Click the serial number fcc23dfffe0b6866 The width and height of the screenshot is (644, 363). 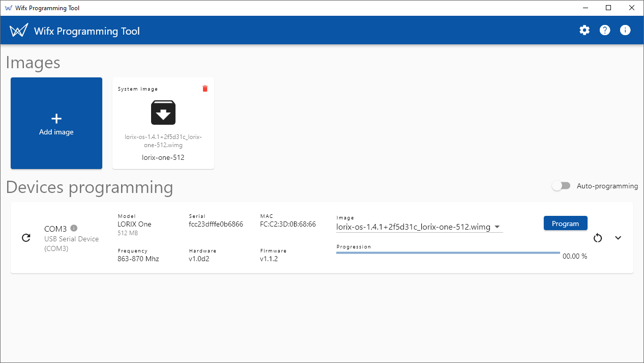click(x=216, y=224)
